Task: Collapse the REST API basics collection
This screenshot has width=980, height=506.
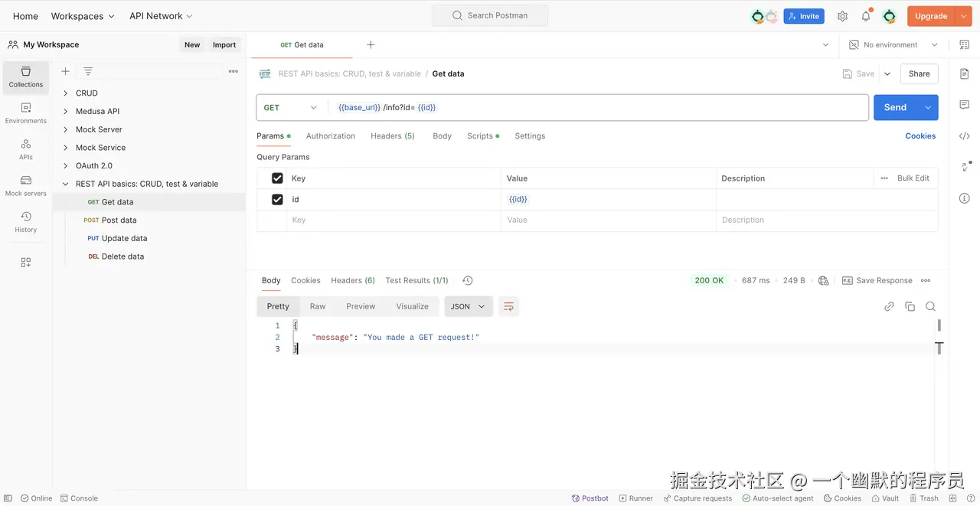Action: [65, 184]
